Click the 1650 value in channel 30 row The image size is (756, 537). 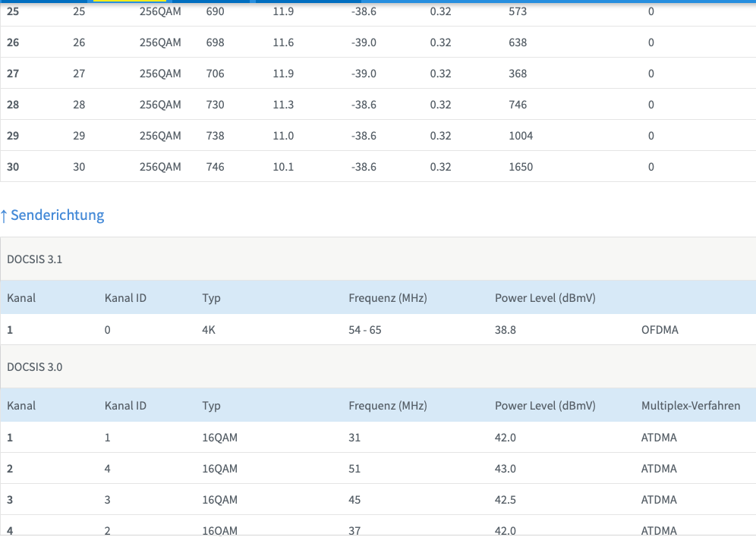click(521, 167)
